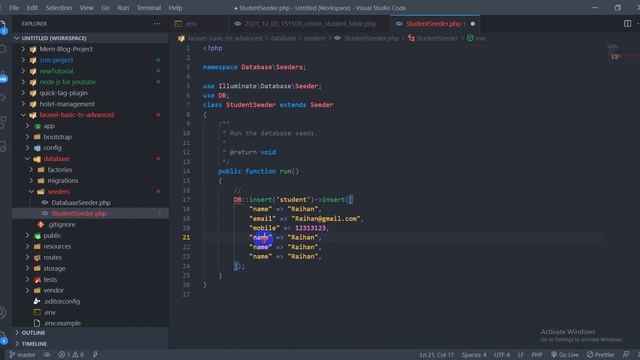Screen dimensions: 640x360
Task: Open the Go menu
Action: [105, 8]
